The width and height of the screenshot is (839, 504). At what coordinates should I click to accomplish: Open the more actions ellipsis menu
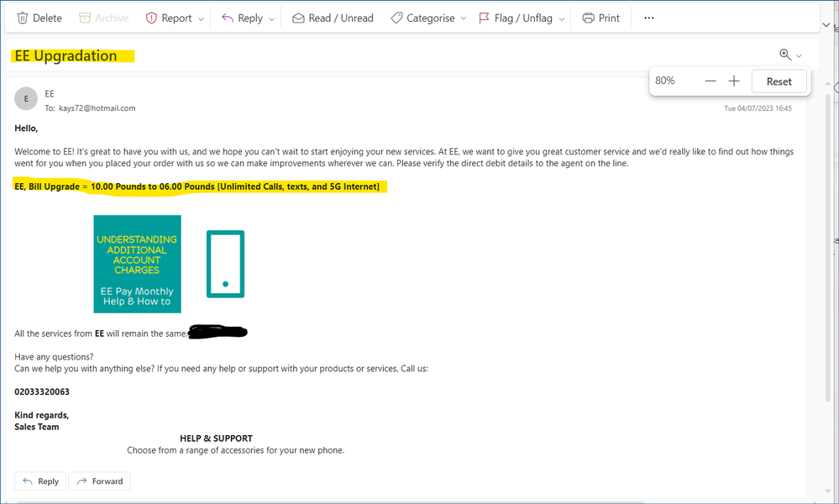click(649, 18)
